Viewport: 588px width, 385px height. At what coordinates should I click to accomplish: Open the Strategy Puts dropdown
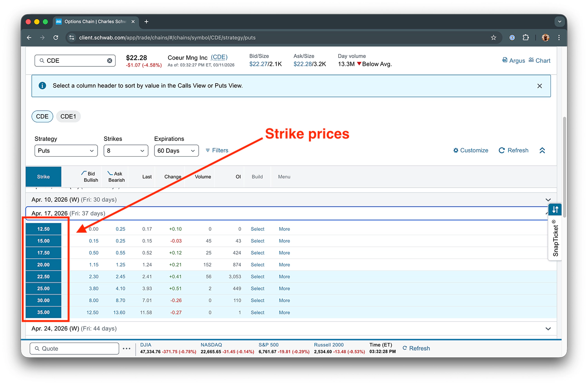point(66,151)
